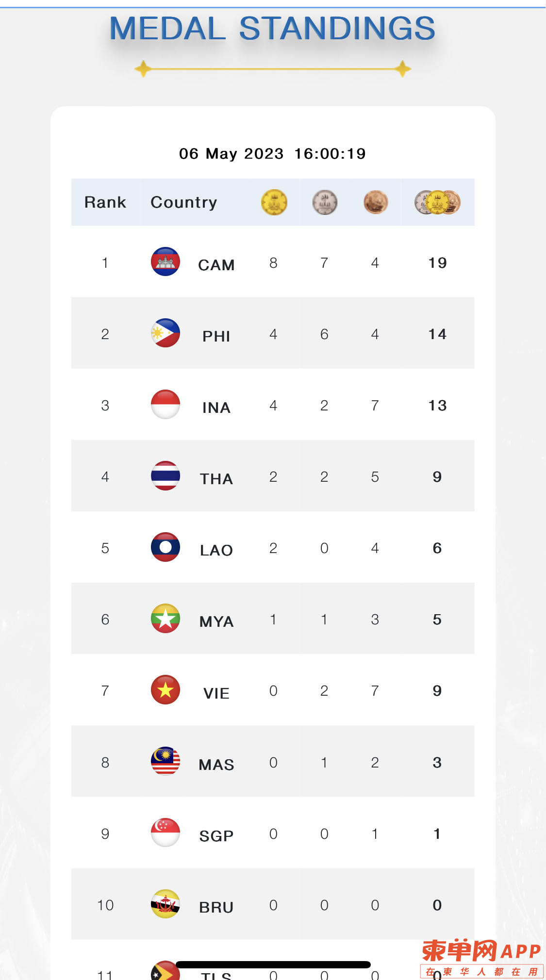
Task: Click the MEDAL STANDINGS page title
Action: (x=272, y=28)
